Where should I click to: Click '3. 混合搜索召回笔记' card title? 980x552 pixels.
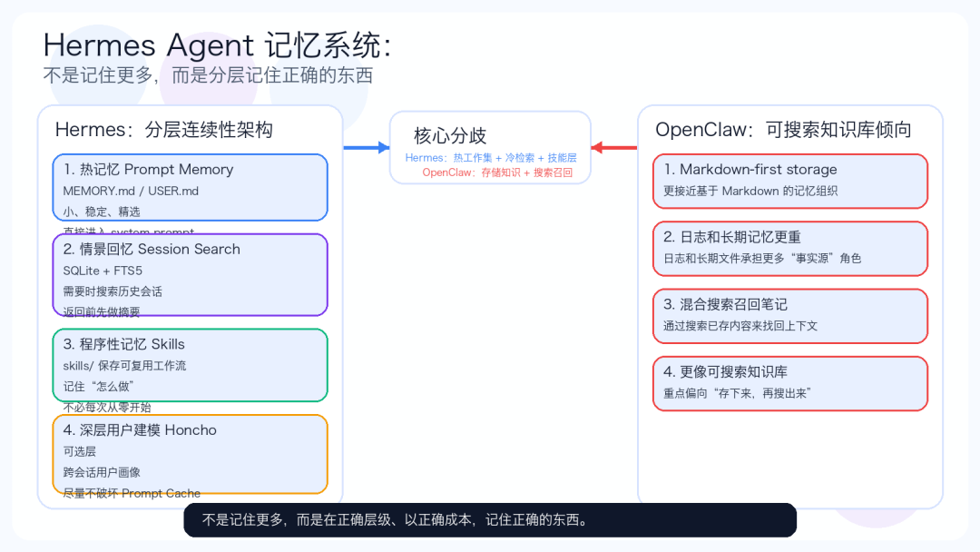point(725,304)
